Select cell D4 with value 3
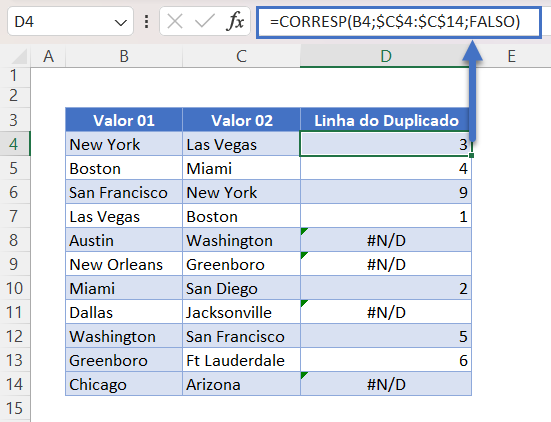This screenshot has width=551, height=422. (x=385, y=144)
